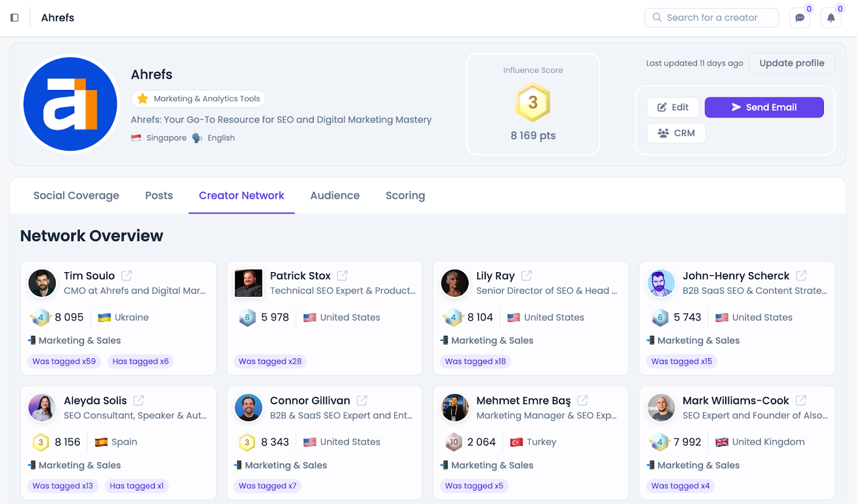Click the 'Was tagged x28' tag

click(270, 362)
